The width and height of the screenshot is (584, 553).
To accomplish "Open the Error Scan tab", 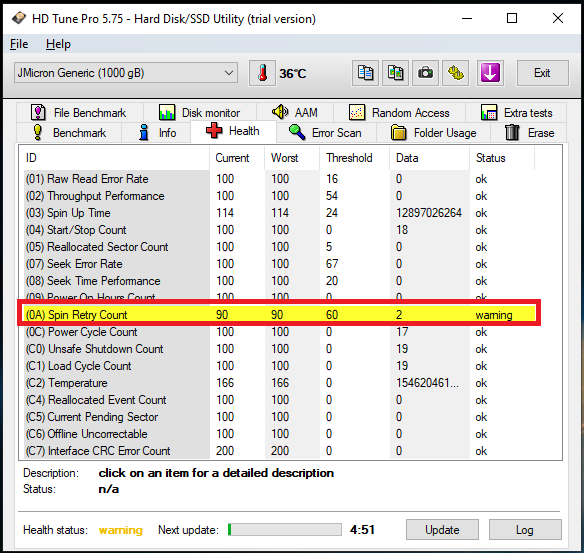I will tap(326, 133).
